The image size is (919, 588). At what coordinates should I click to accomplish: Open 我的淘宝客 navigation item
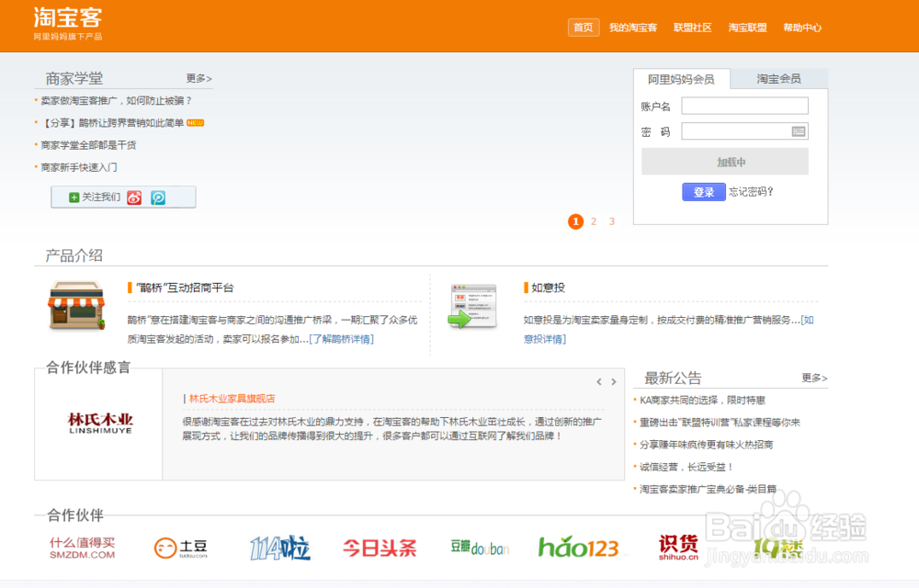point(633,28)
